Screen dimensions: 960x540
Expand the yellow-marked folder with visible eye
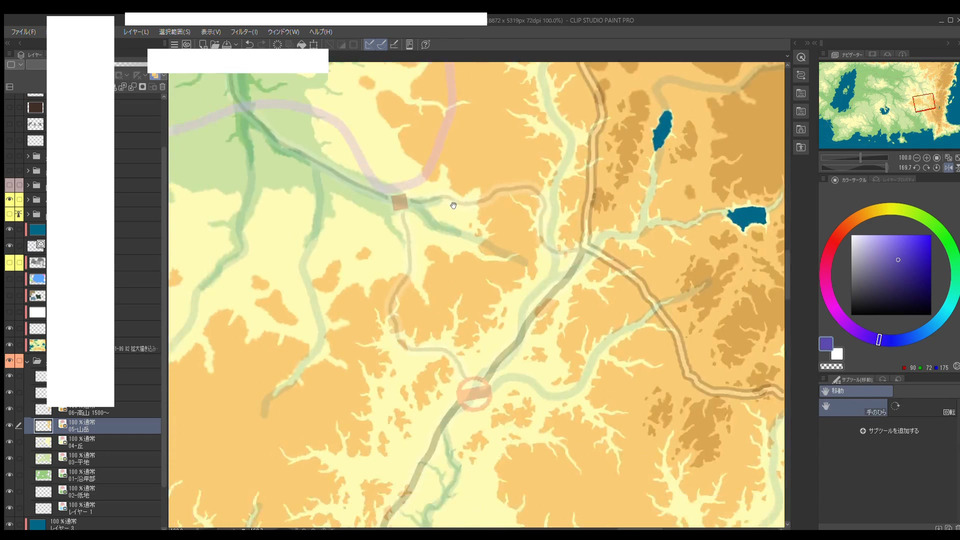pyautogui.click(x=28, y=200)
